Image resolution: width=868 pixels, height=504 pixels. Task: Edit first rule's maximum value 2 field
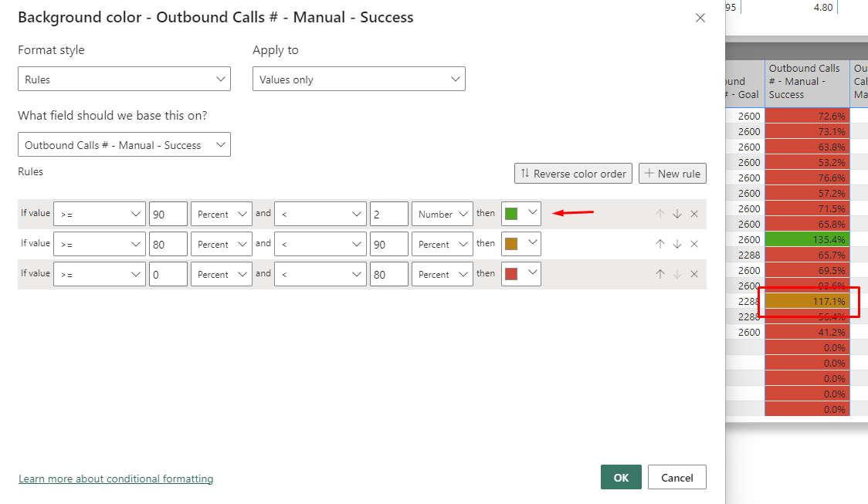pyautogui.click(x=389, y=214)
